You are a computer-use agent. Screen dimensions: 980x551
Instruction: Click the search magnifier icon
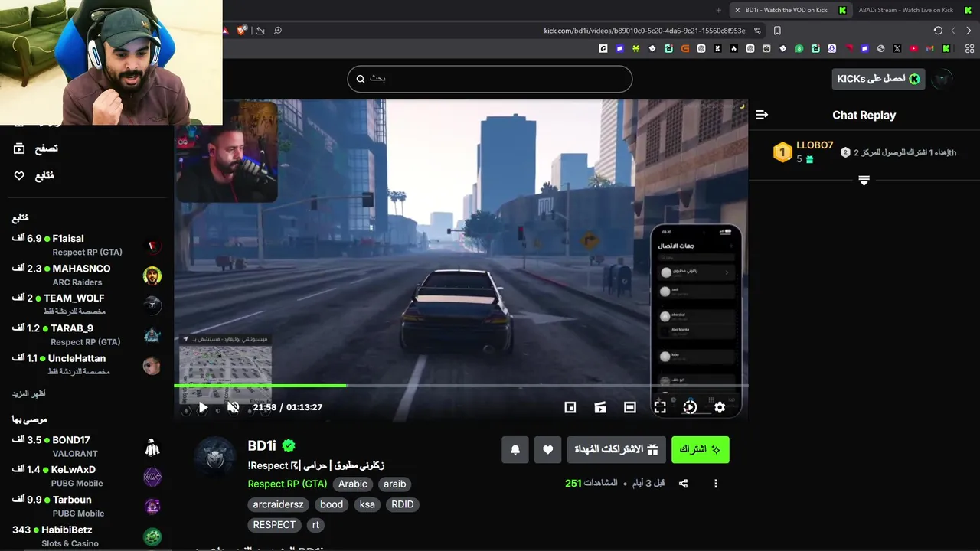click(x=360, y=79)
